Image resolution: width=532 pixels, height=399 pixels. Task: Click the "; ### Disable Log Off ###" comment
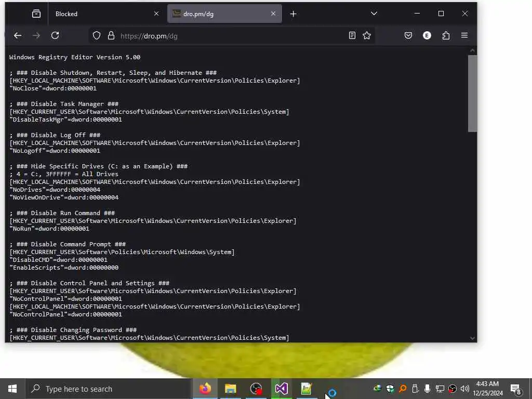click(x=55, y=136)
